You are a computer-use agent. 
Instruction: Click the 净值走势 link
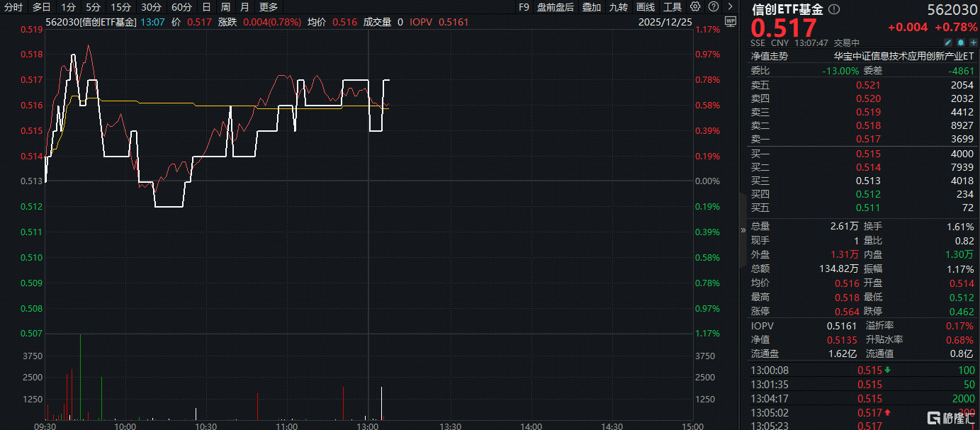[x=769, y=56]
